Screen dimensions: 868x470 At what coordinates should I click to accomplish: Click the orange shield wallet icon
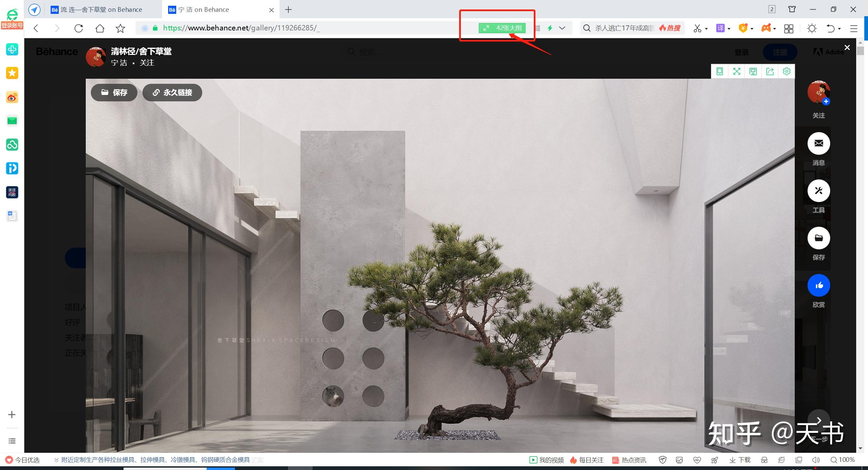(743, 28)
